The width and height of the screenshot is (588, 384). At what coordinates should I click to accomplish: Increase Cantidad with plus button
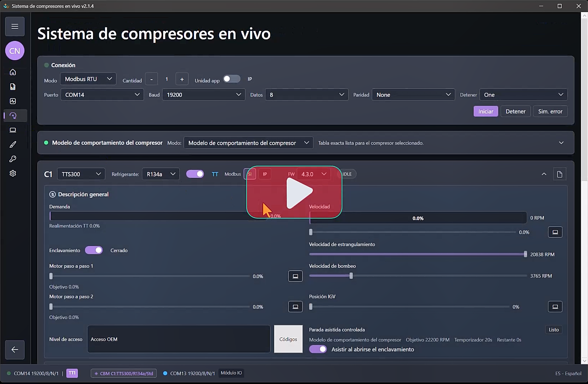tap(182, 79)
